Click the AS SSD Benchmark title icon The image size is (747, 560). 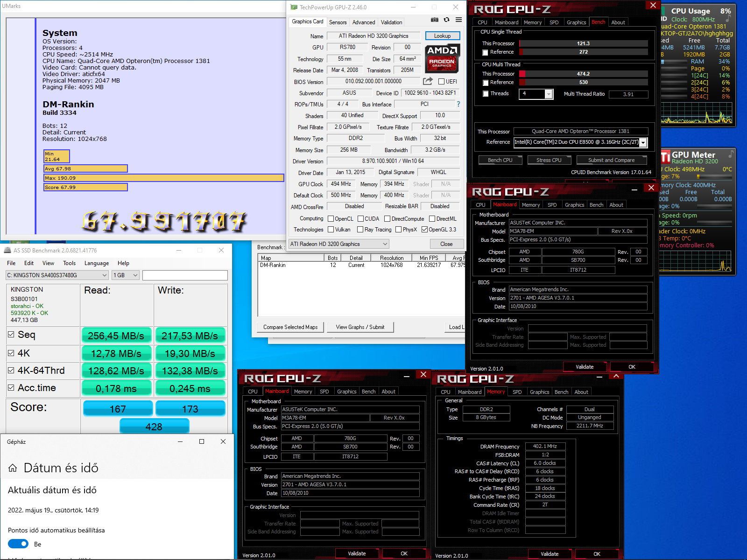(x=7, y=250)
